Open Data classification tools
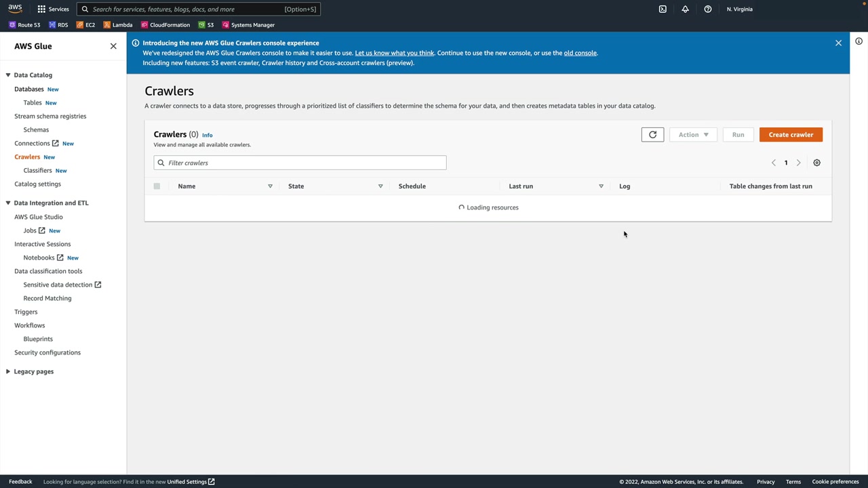 point(48,271)
